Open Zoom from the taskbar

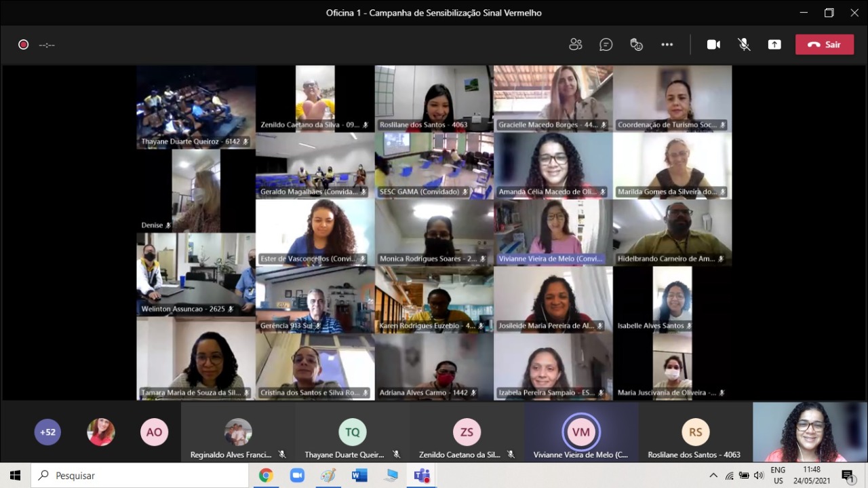click(297, 476)
